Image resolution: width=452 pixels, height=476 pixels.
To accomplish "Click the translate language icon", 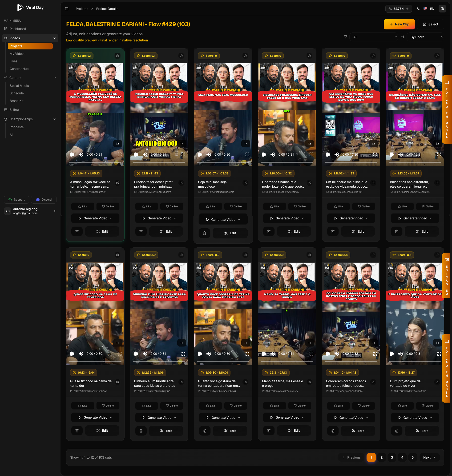I will point(418,9).
